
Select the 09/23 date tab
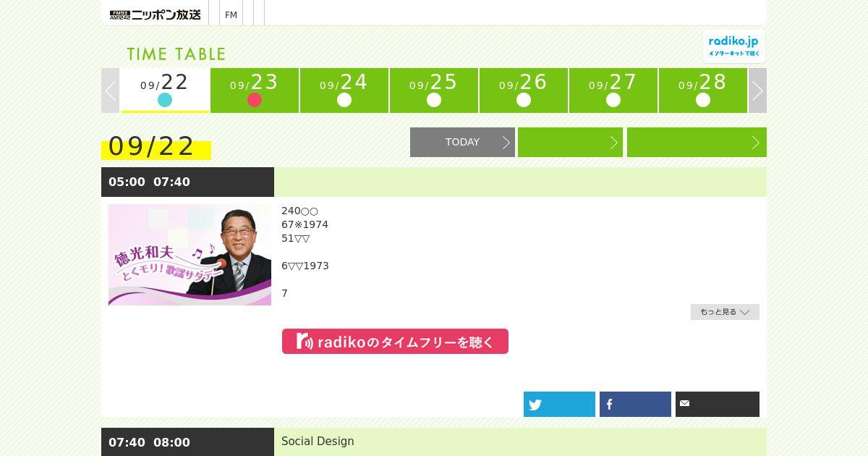[255, 90]
